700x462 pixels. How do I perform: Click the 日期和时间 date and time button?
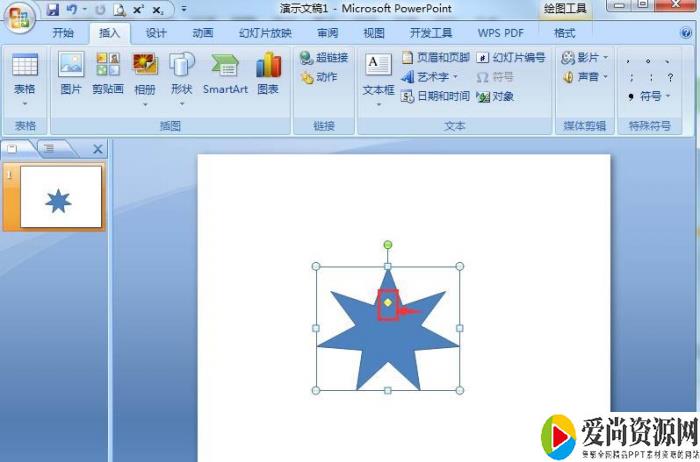(435, 96)
